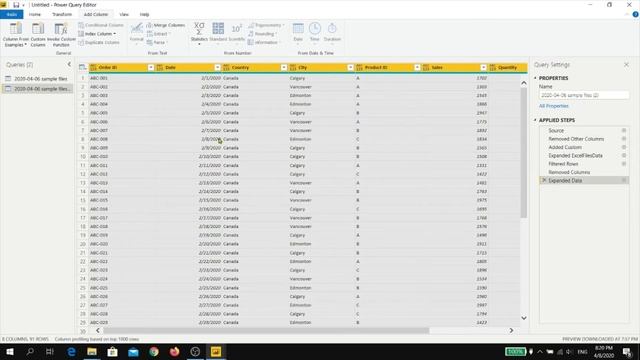This screenshot has height=360, width=640.
Task: Open Chrome from the taskbar
Action: pyautogui.click(x=154, y=351)
